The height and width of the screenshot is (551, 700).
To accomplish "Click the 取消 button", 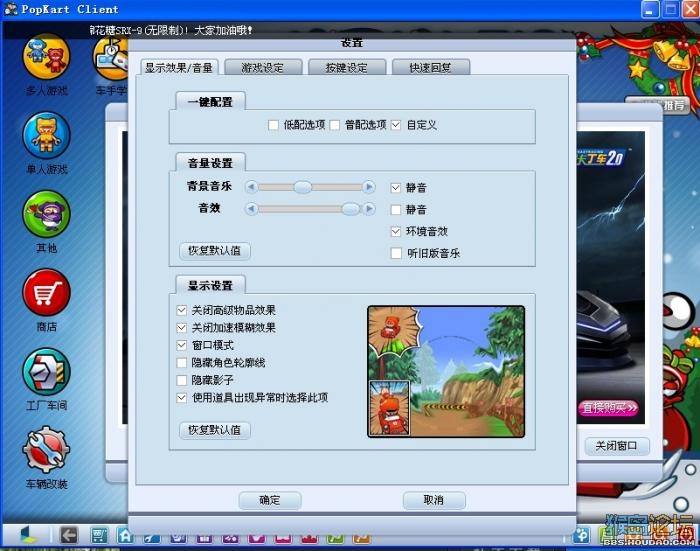I will [434, 500].
